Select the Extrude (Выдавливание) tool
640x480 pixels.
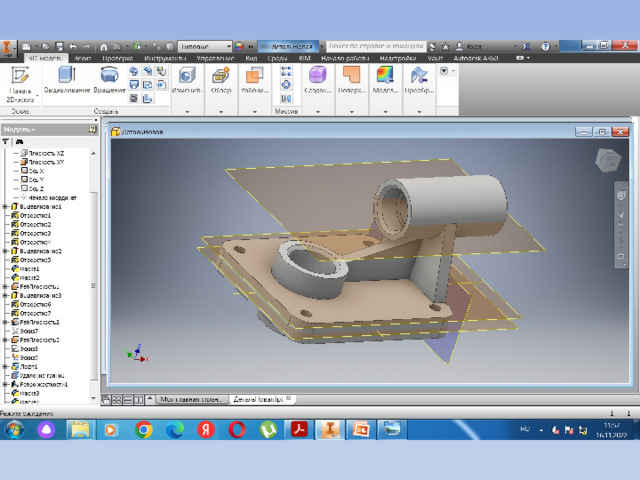(x=67, y=80)
